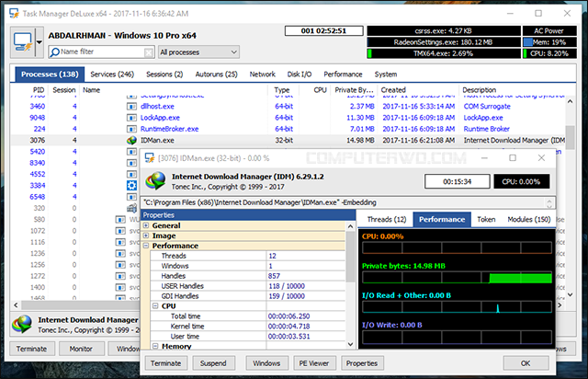This screenshot has width=588, height=379.
Task: Click the I/O Read + Other graph
Action: 458,307
